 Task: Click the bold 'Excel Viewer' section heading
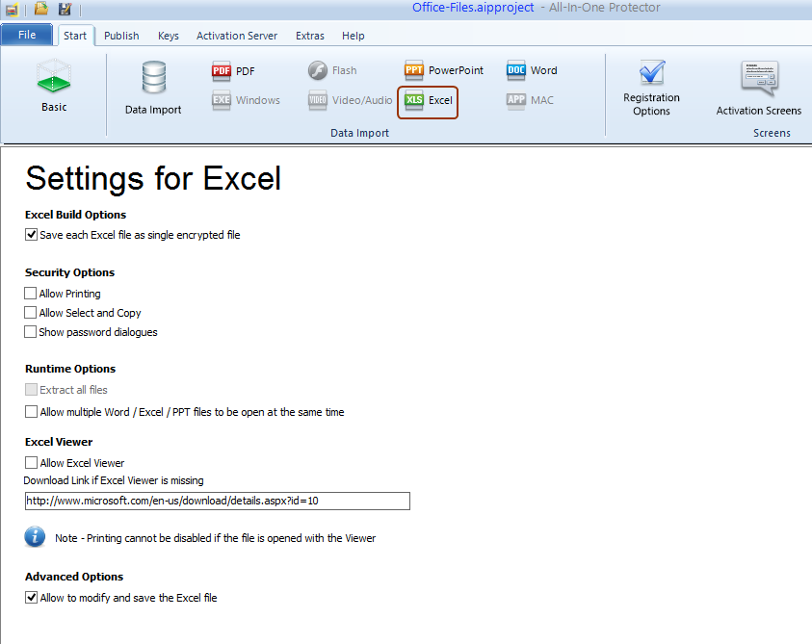coord(59,442)
